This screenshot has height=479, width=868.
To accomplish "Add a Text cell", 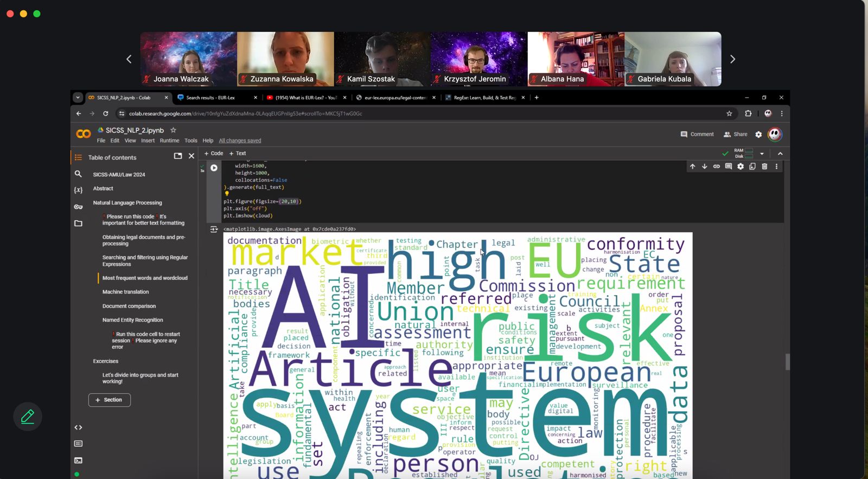I will coord(238,154).
